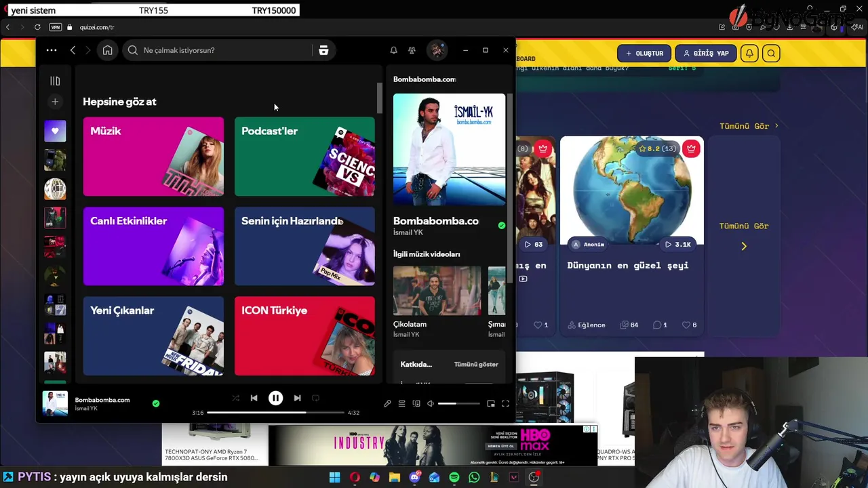Click the library scrollbar in Spotify

380,100
